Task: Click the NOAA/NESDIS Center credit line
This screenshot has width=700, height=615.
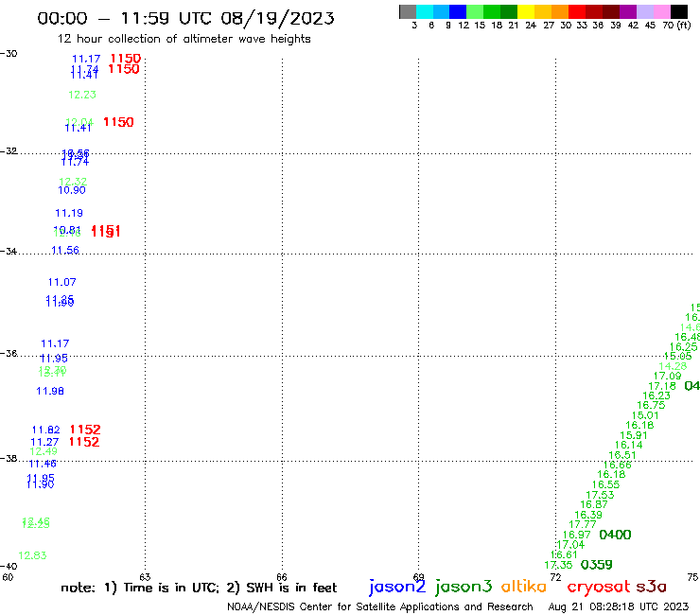Action: coord(380,606)
